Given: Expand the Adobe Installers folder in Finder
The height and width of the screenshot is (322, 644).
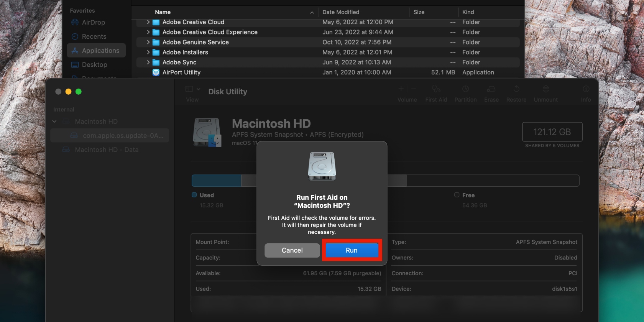Looking at the screenshot, I should 148,52.
